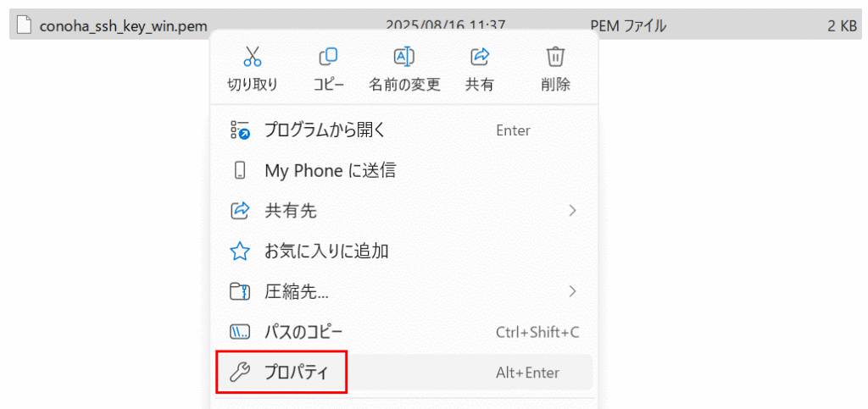Viewport: 868px width, 409px height.
Task: Expand chevron next to 圧縮先...
Action: 573,291
